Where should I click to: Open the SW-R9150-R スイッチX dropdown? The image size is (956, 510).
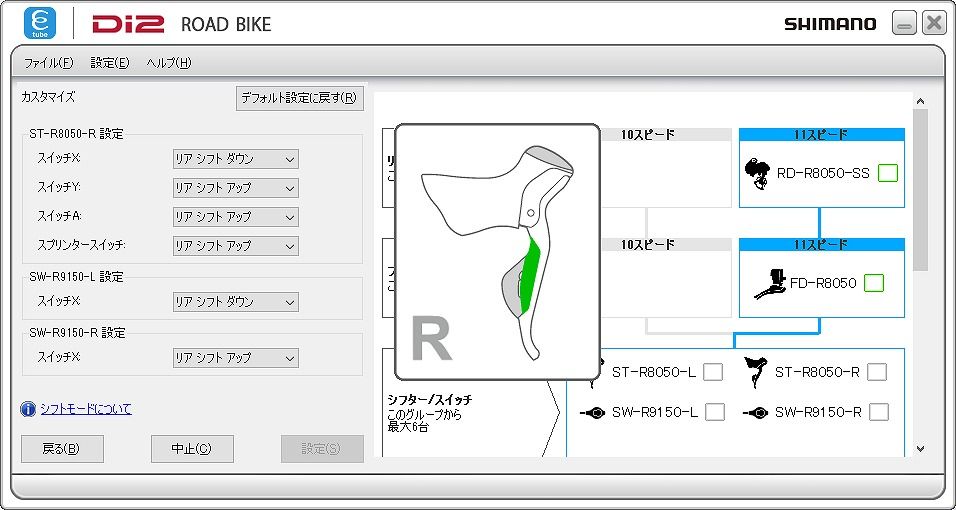click(235, 358)
